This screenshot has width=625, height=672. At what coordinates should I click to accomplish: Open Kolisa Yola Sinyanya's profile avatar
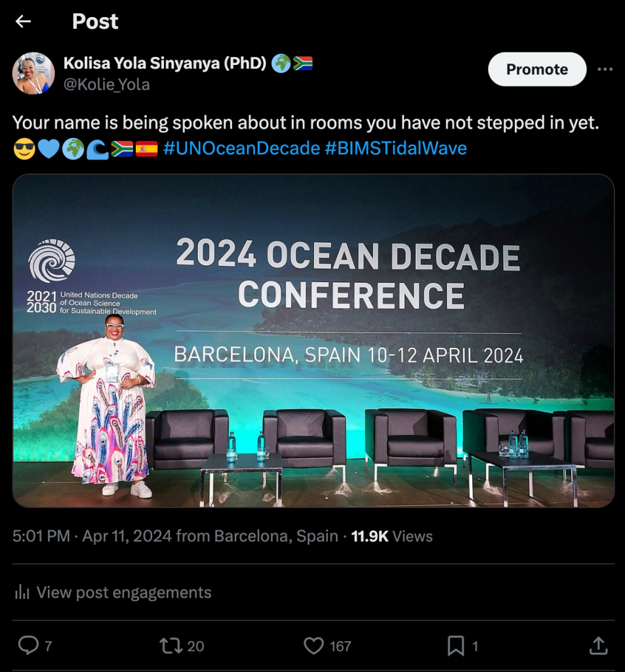tap(33, 73)
